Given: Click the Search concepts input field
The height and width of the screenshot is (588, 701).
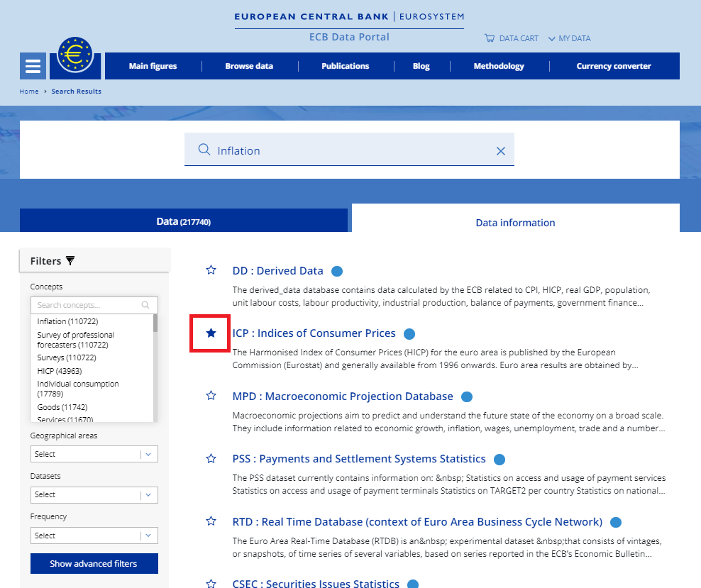Looking at the screenshot, I should [x=89, y=305].
